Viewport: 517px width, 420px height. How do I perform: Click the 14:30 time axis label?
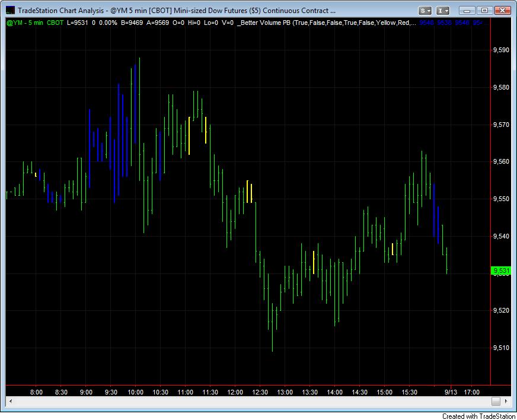359,392
